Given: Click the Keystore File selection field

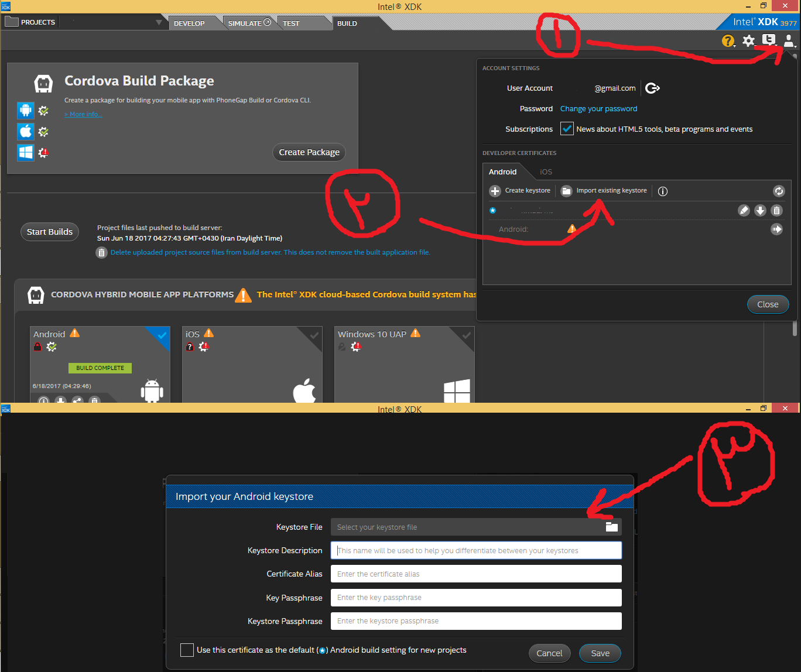Looking at the screenshot, I should tap(476, 527).
